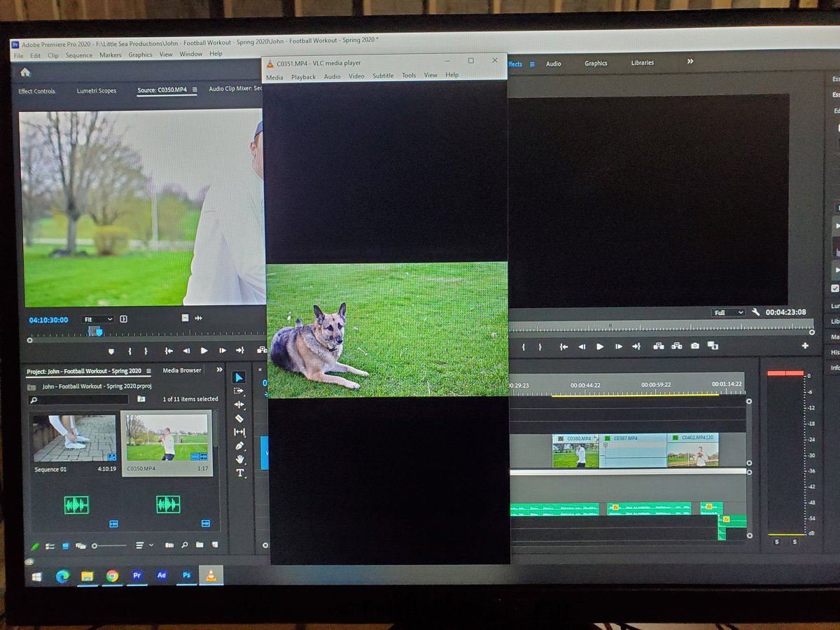Click Add Marker in Source monitor
This screenshot has height=630, width=840.
tap(111, 351)
